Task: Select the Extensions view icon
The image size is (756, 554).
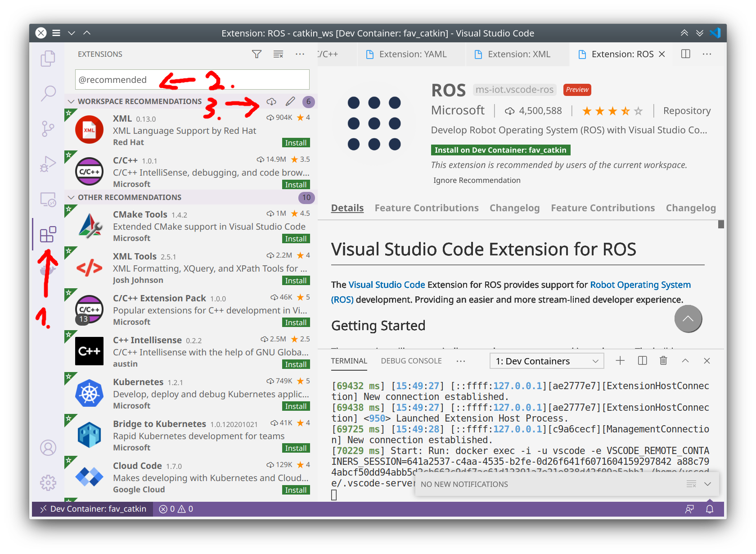Action: coord(48,234)
